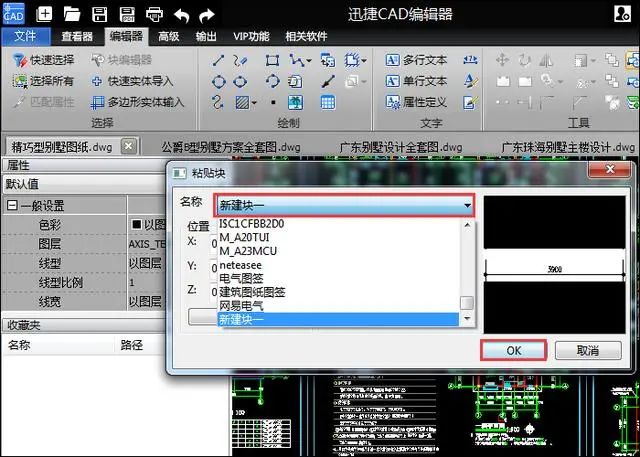The width and height of the screenshot is (640, 457).
Task: Switch to 广东别墅设计全套图.dwg document tab
Action: 401,147
